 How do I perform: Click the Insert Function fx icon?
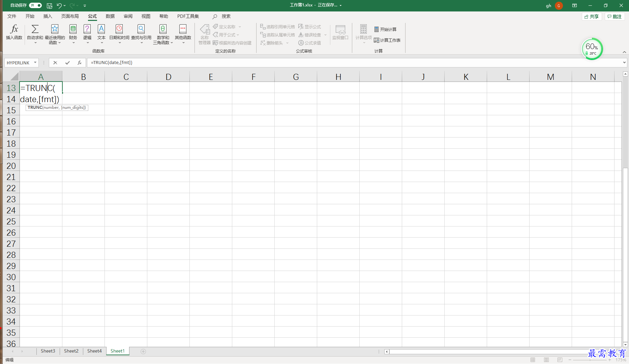(x=14, y=32)
